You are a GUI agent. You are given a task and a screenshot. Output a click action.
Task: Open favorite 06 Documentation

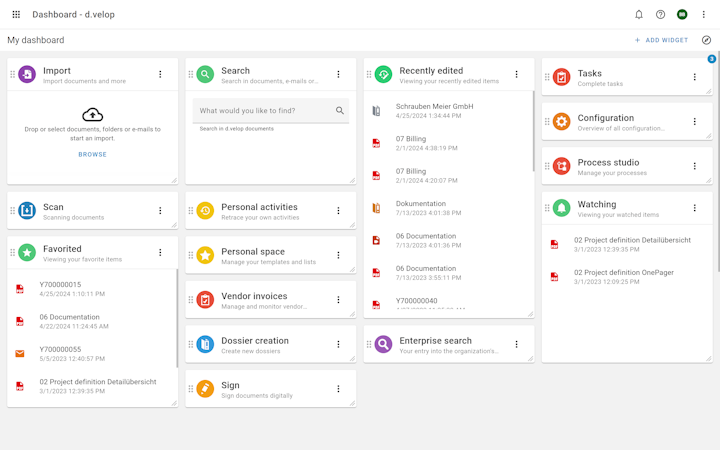tap(92, 321)
